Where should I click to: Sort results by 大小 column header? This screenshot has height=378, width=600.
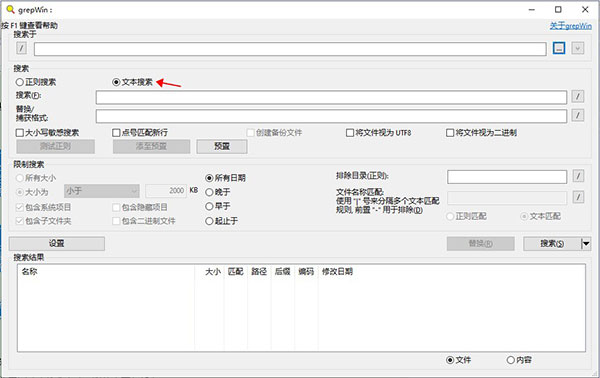coord(213,272)
